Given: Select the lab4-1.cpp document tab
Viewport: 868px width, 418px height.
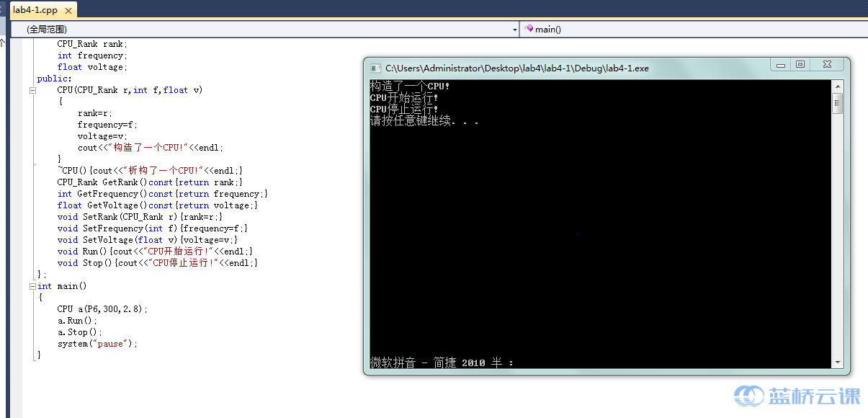Looking at the screenshot, I should [35, 10].
